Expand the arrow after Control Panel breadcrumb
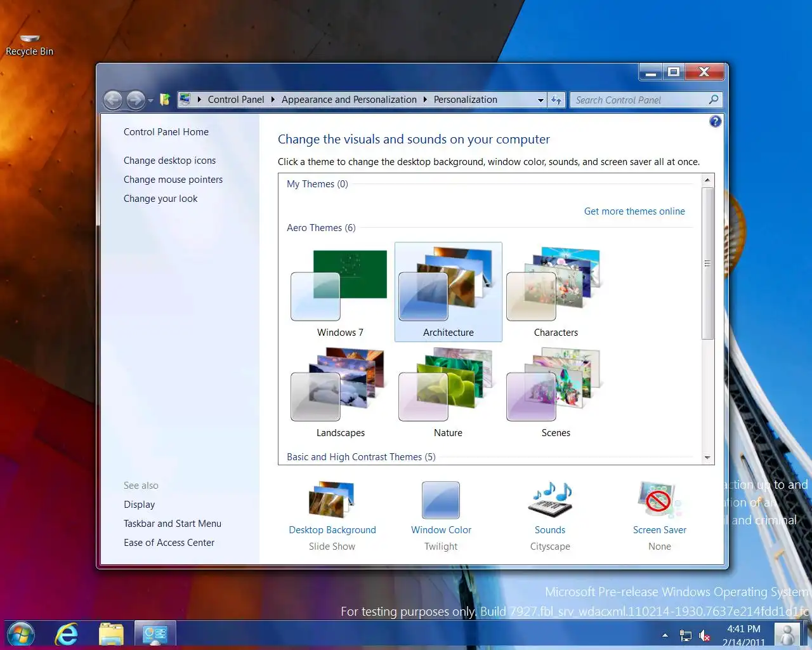This screenshot has width=812, height=650. pos(273,100)
